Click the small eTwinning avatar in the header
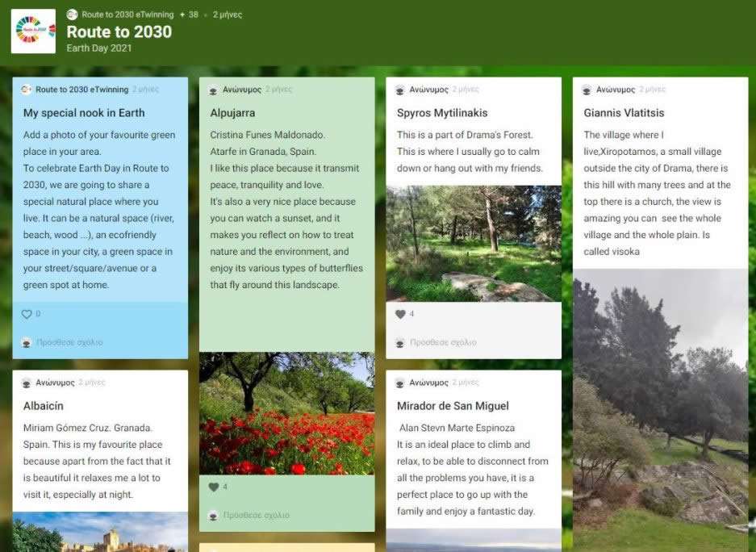This screenshot has width=756, height=552. [x=73, y=15]
